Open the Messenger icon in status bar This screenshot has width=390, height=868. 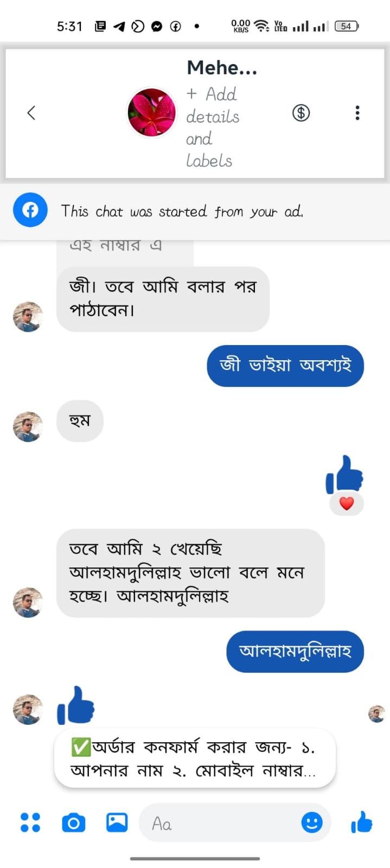pyautogui.click(x=156, y=25)
